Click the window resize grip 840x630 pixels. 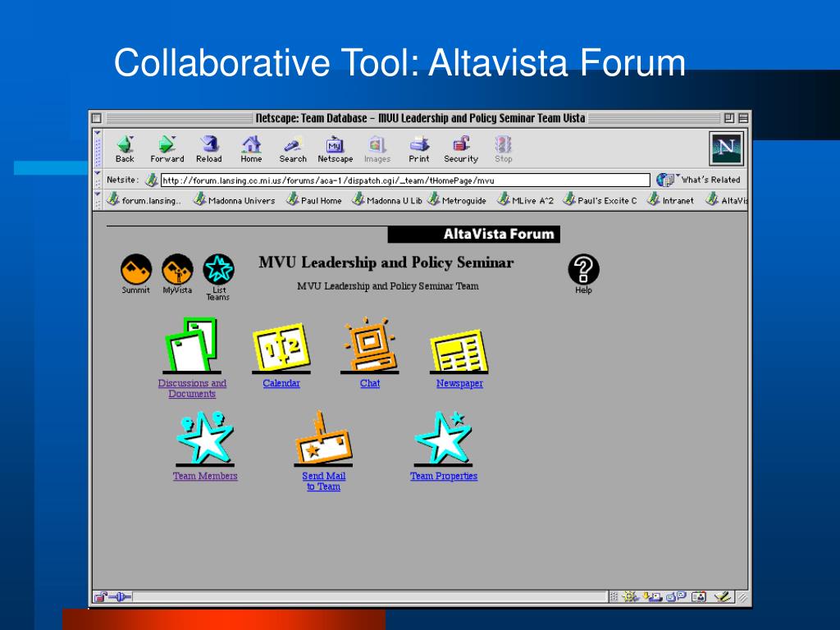[742, 597]
